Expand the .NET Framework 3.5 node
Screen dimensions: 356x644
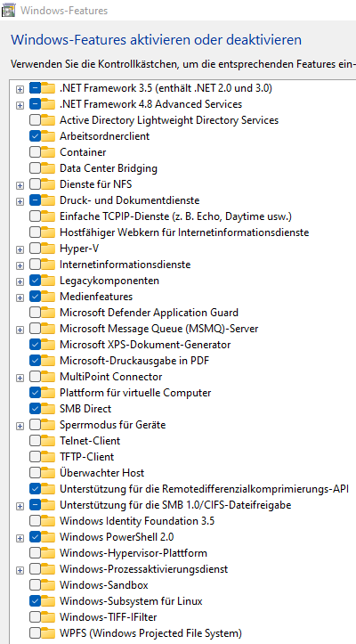[x=20, y=89]
